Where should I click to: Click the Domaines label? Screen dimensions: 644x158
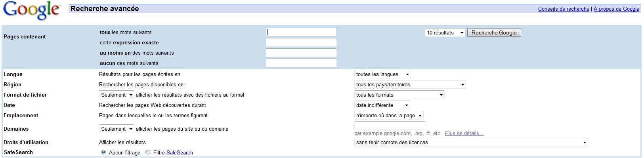point(16,129)
